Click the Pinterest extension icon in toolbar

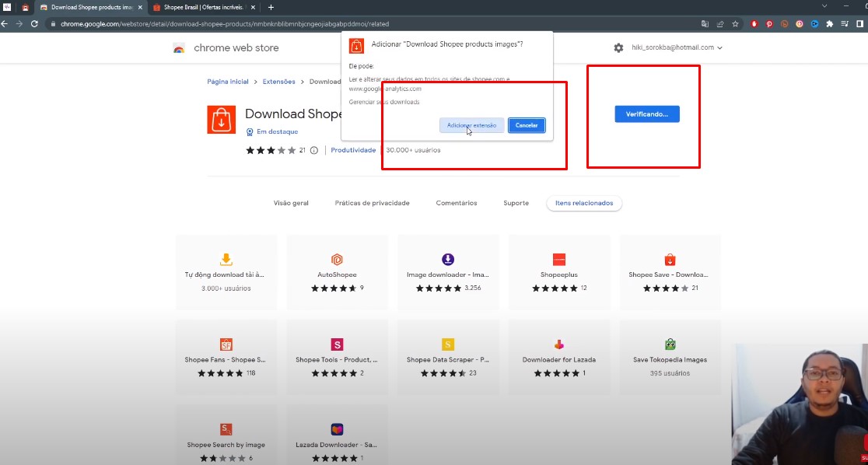(769, 24)
